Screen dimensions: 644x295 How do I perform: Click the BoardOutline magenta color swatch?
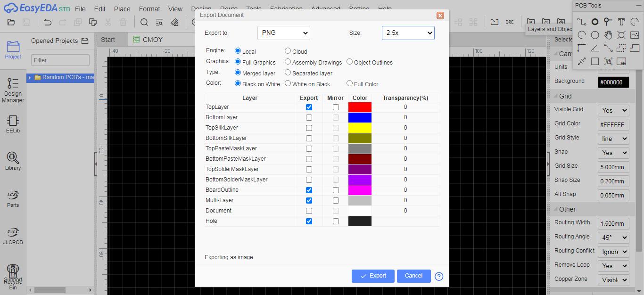pos(360,190)
